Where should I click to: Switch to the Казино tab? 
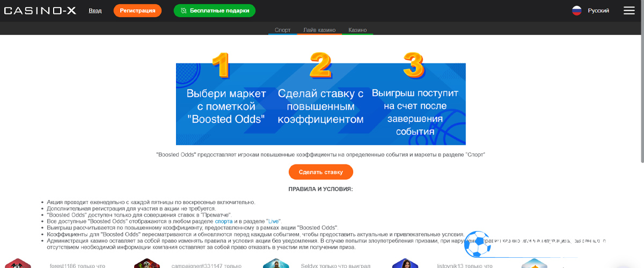coord(357,30)
